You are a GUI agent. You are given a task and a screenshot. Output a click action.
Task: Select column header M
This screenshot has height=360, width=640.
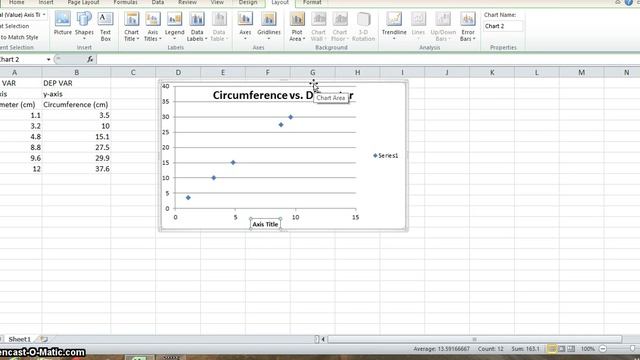[581, 72]
